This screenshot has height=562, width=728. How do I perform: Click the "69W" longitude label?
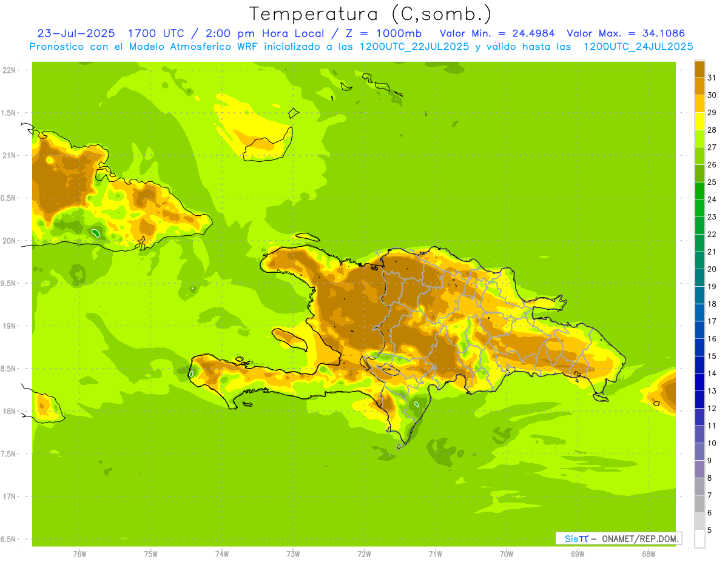[x=578, y=554]
